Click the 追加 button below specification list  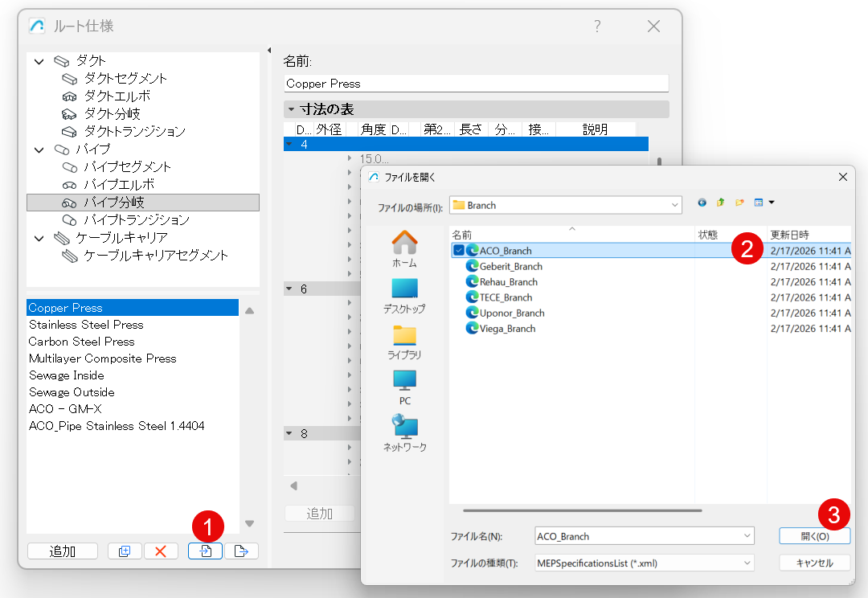pyautogui.click(x=63, y=551)
